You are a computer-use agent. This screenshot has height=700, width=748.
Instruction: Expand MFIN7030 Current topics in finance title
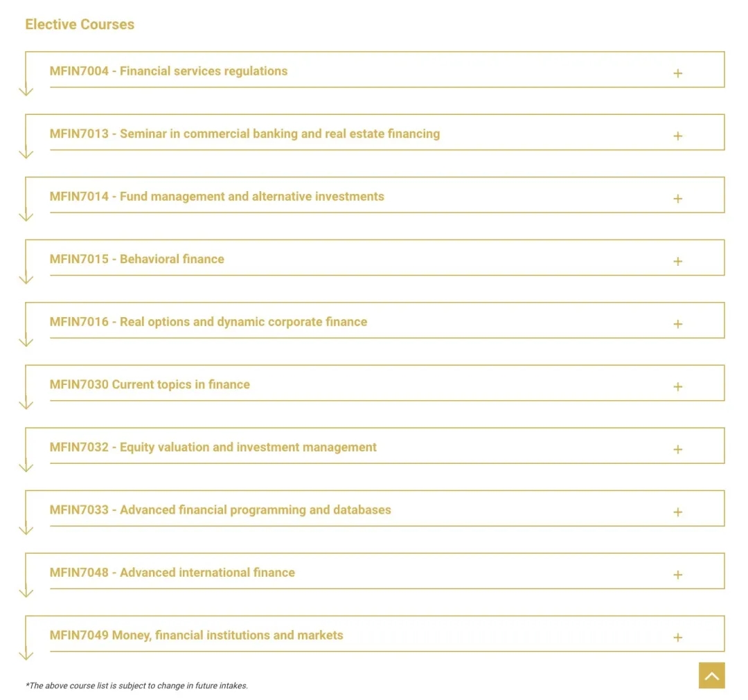coord(150,384)
